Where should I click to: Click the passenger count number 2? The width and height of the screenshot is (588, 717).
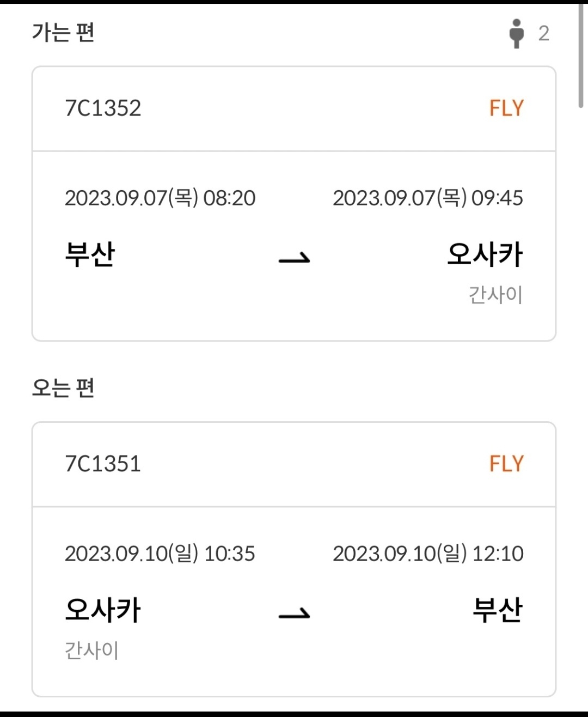click(543, 34)
